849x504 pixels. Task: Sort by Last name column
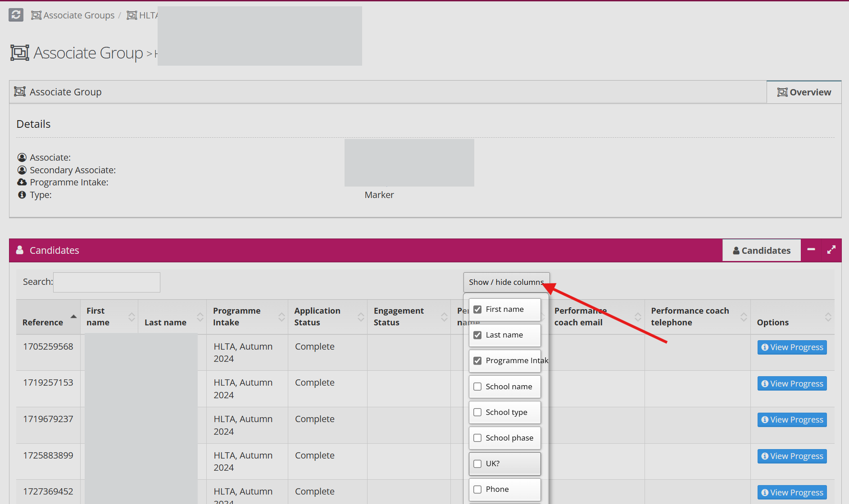[x=172, y=317]
